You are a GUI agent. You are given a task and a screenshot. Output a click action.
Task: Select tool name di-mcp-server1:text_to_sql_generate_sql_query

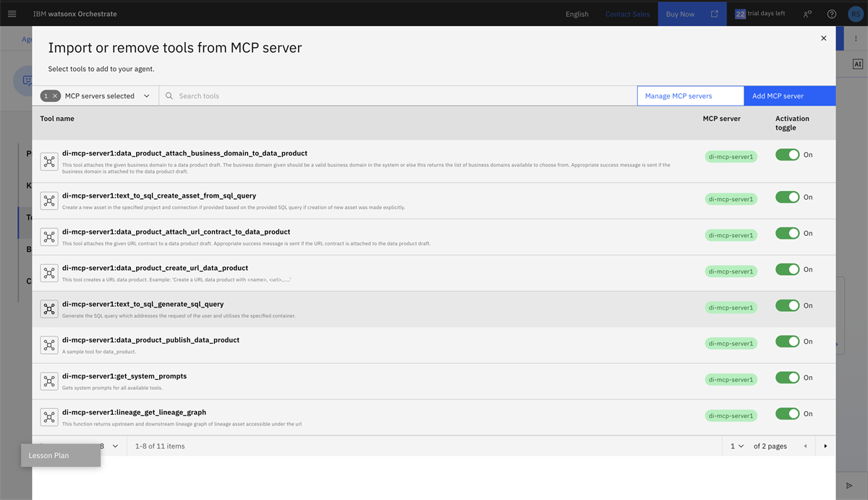[143, 304]
